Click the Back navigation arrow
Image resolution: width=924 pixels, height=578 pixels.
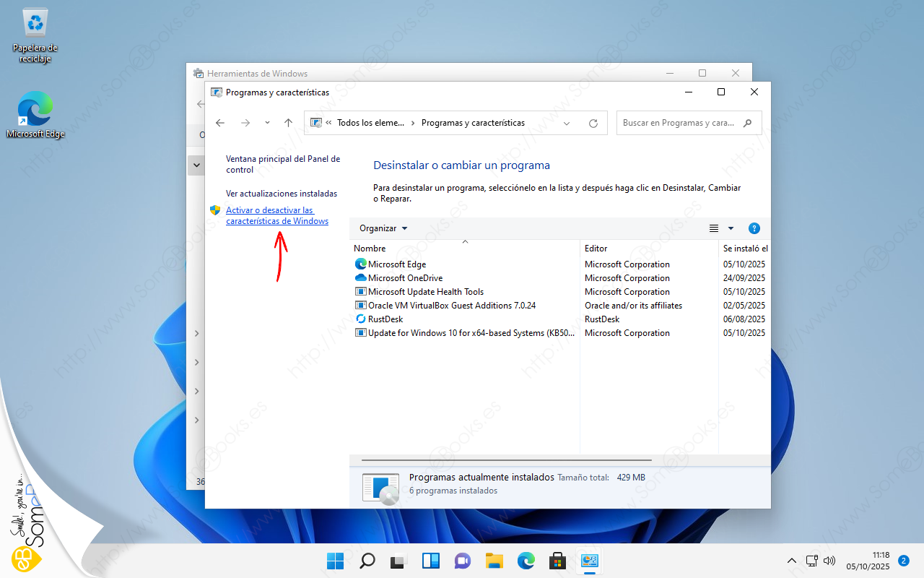(x=220, y=123)
